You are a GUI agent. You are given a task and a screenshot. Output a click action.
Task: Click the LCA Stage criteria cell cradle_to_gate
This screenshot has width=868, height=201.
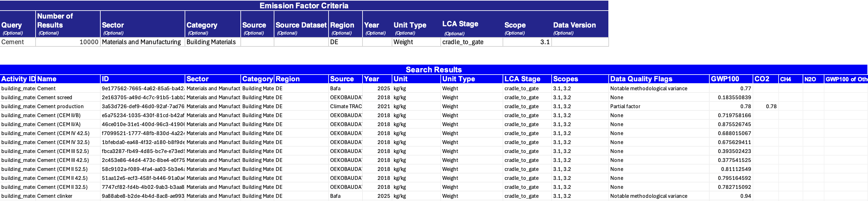471,42
